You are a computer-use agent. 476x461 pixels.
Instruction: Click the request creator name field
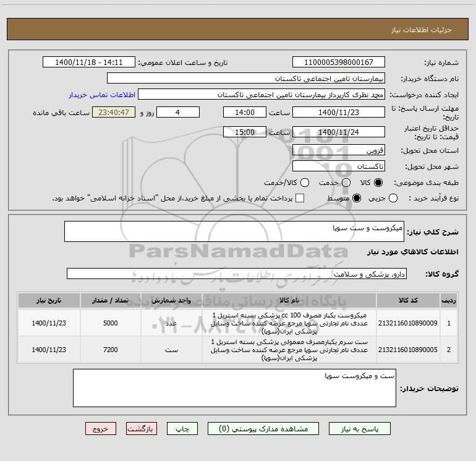[x=261, y=94]
